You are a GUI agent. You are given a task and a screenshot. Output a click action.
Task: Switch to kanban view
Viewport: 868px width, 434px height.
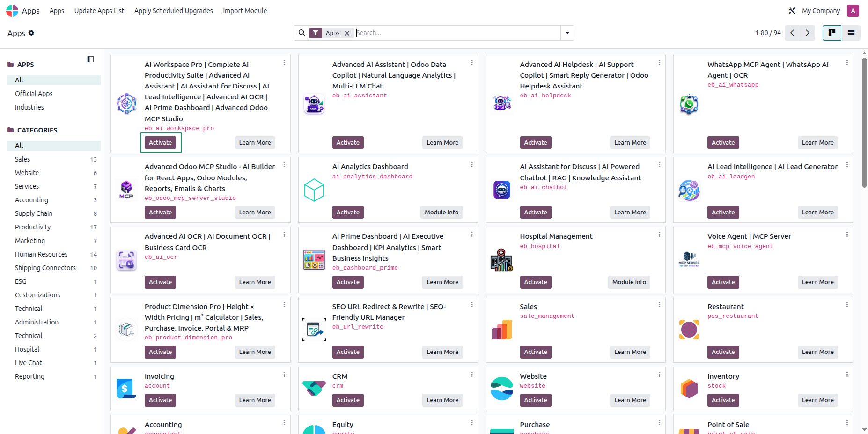(x=832, y=33)
